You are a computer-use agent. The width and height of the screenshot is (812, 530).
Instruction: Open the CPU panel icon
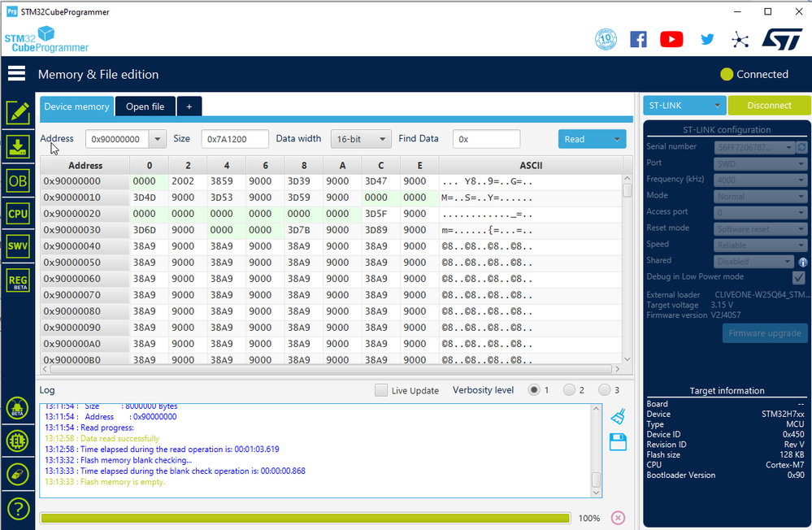[x=18, y=214]
